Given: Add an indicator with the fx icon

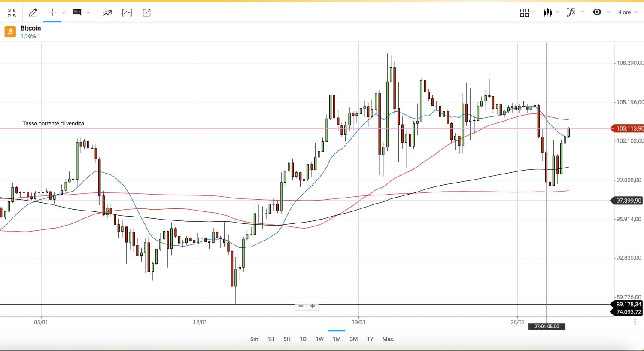Looking at the screenshot, I should (x=571, y=12).
